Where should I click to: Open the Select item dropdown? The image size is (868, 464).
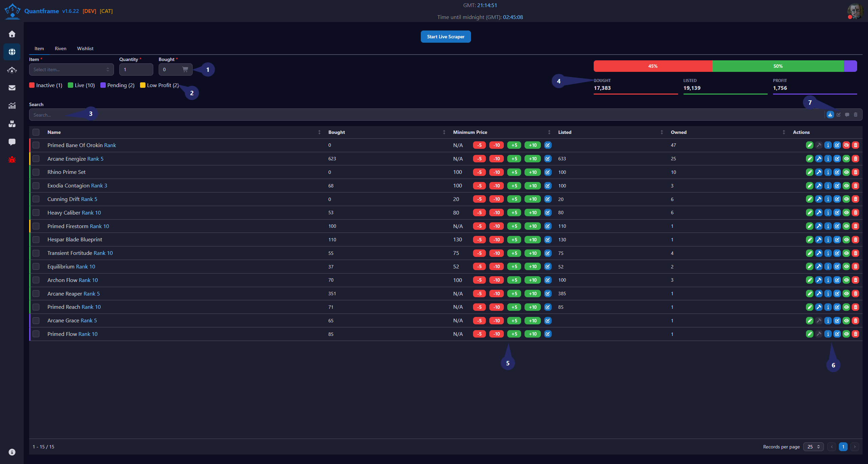point(71,69)
